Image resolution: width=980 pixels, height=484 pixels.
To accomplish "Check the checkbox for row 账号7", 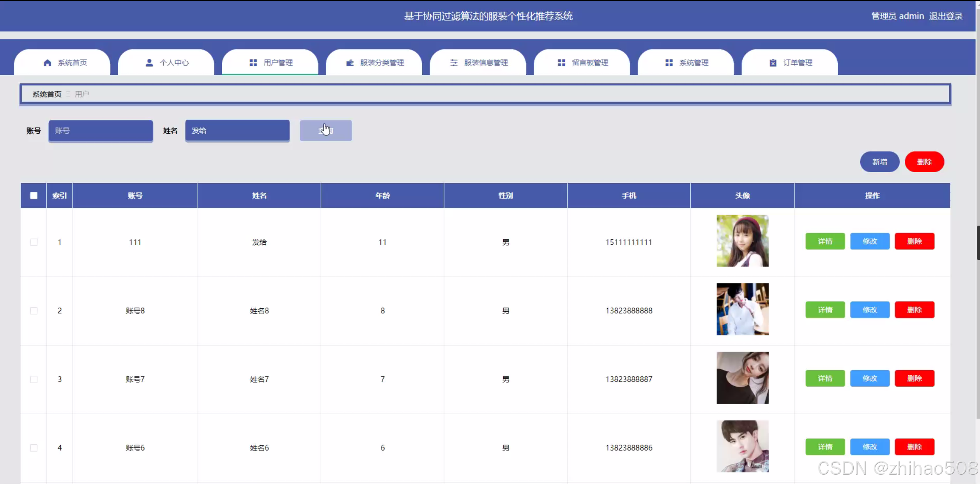I will (34, 379).
